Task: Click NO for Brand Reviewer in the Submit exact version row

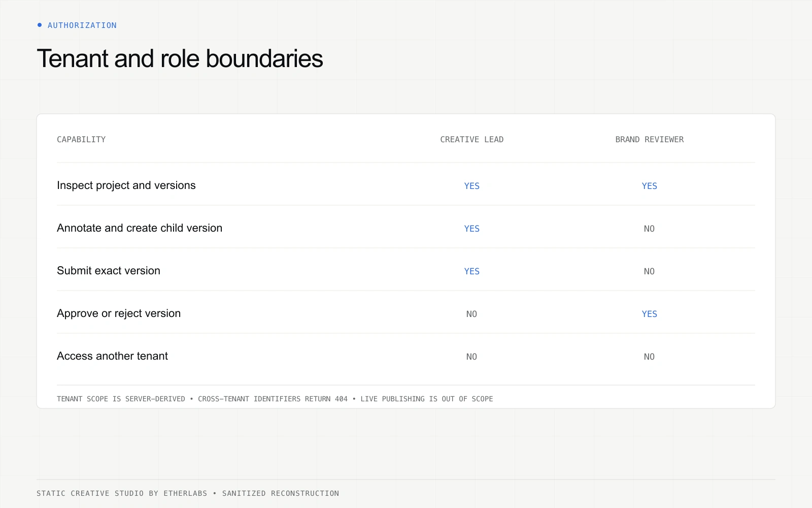Action: click(x=649, y=271)
